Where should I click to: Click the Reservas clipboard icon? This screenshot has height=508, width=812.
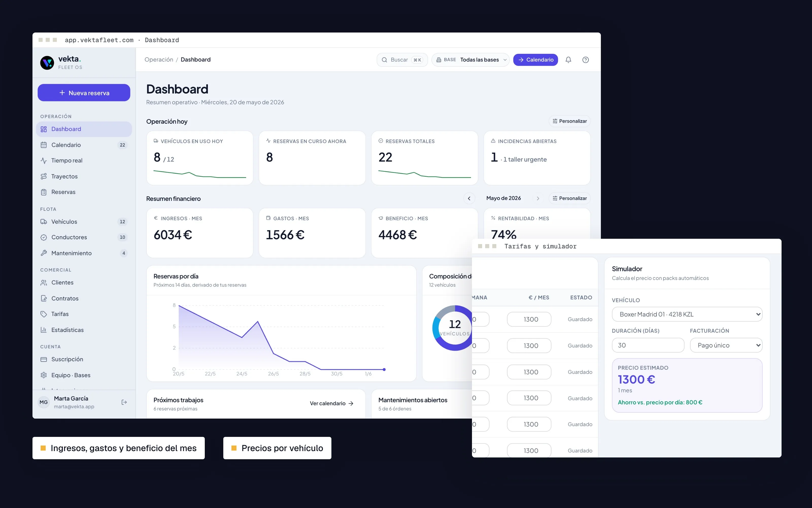44,192
